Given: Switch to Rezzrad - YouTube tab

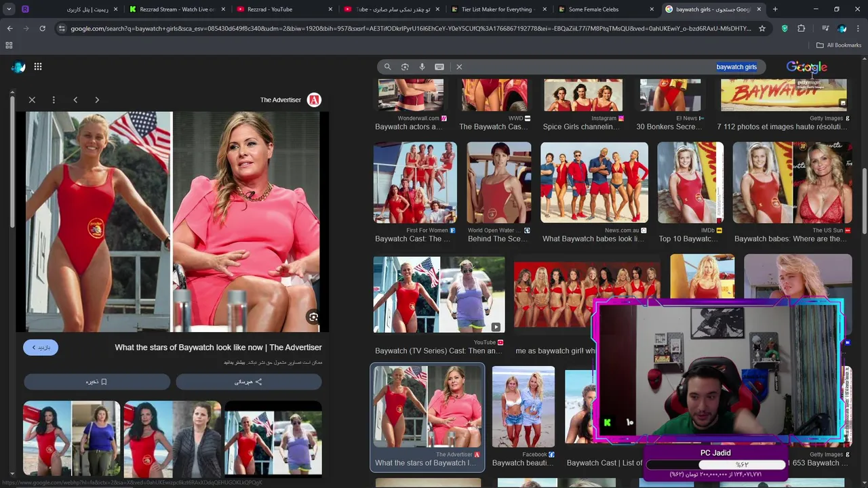Looking at the screenshot, I should tap(285, 9).
